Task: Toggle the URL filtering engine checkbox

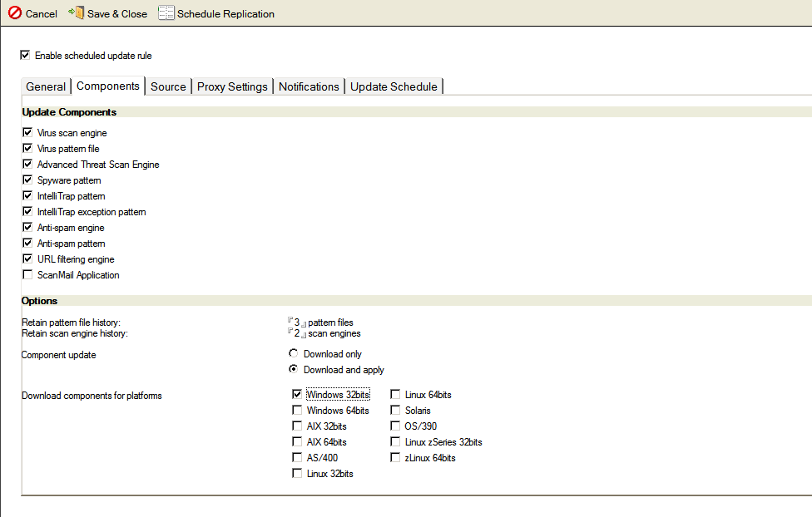Action: coord(28,259)
